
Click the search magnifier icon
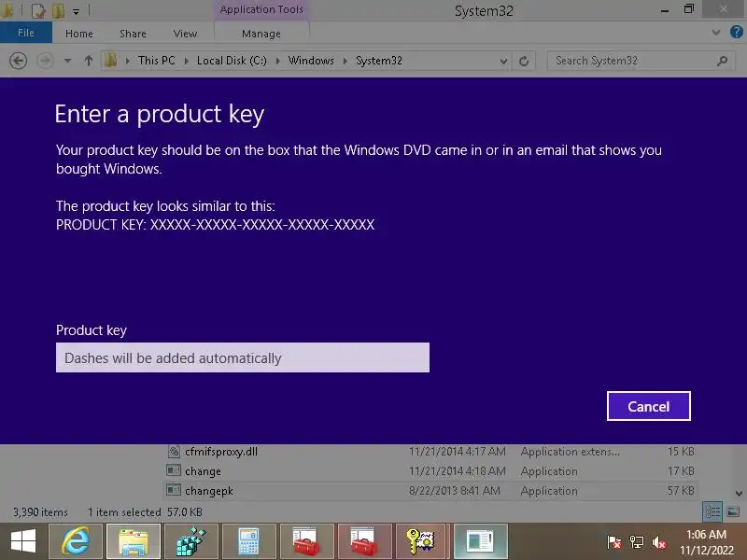pyautogui.click(x=722, y=61)
